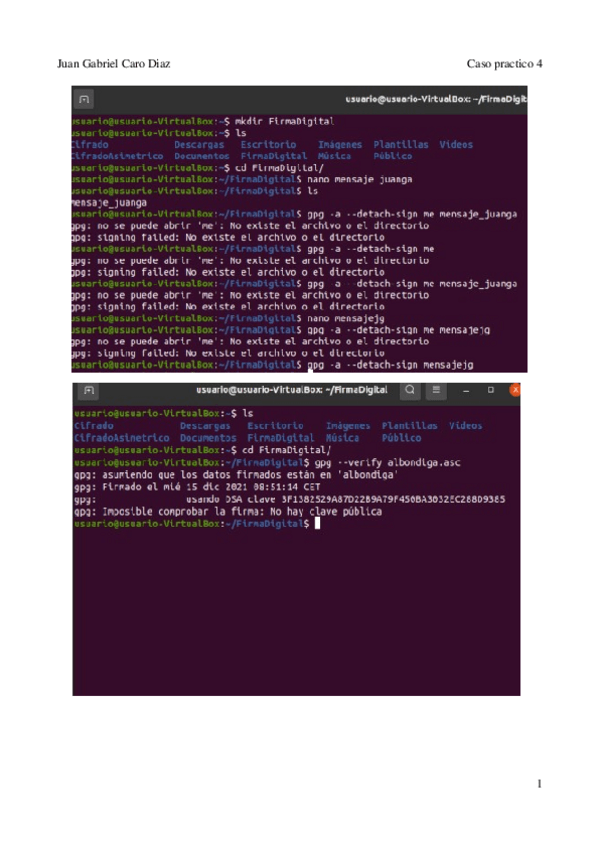Select the author name Juan Gabriel Caro Diaz
599x848 pixels.
[x=114, y=64]
